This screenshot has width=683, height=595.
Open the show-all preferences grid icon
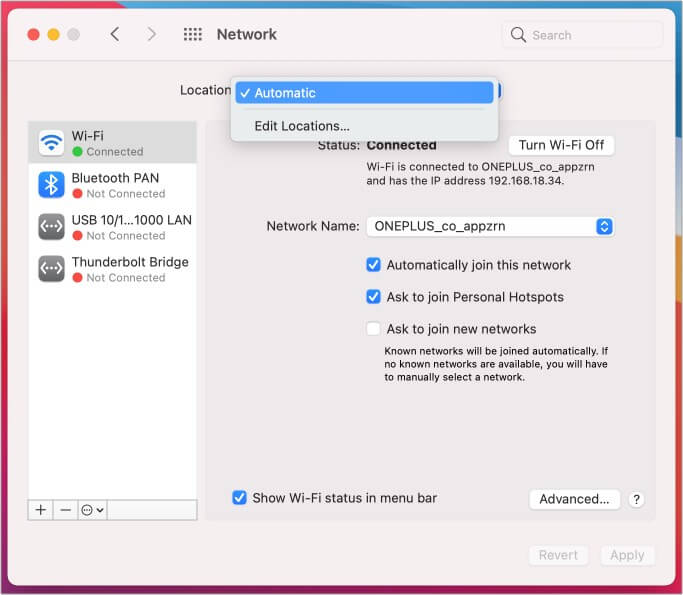pos(193,34)
